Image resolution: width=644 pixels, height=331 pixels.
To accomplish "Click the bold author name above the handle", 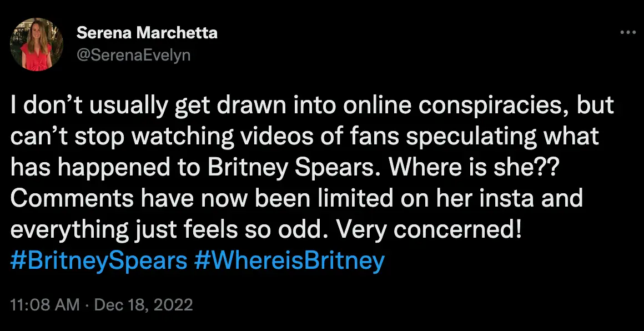I will coord(146,32).
